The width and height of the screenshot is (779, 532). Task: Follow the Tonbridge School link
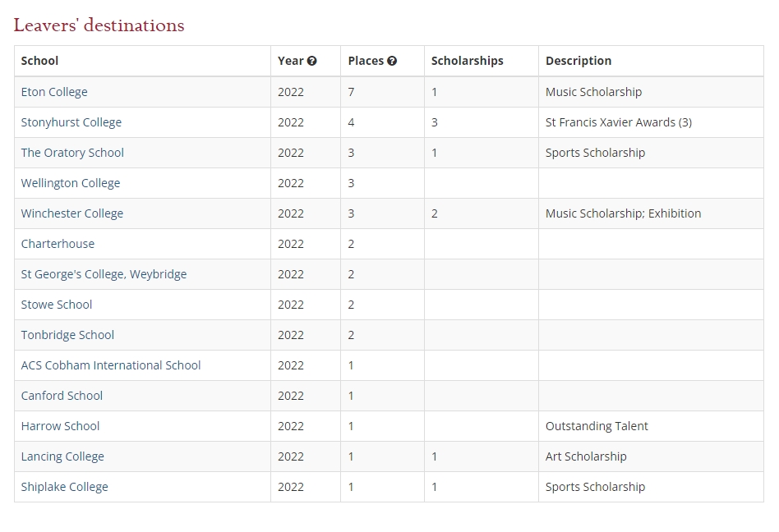67,335
